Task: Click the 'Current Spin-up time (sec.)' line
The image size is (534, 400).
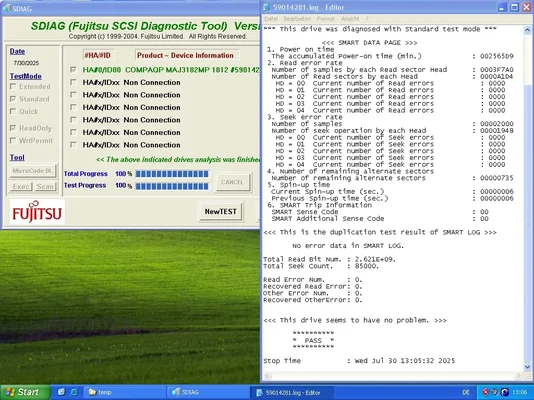Action: (392, 192)
